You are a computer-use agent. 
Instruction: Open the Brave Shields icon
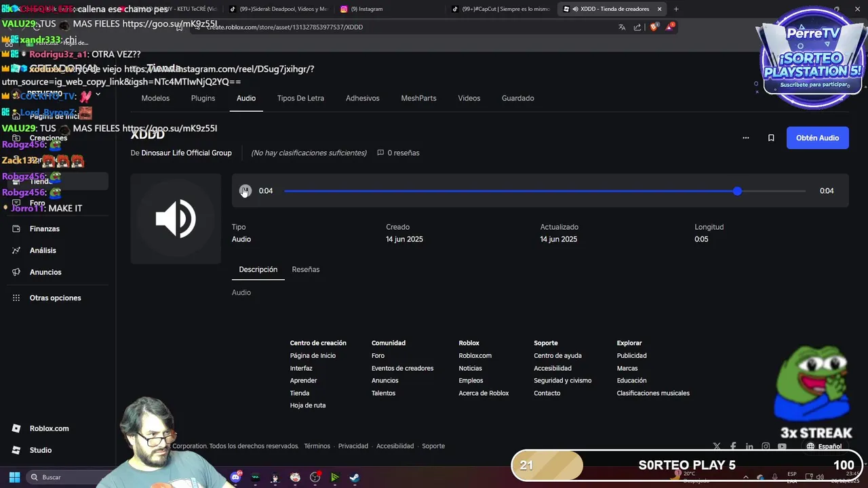(654, 27)
